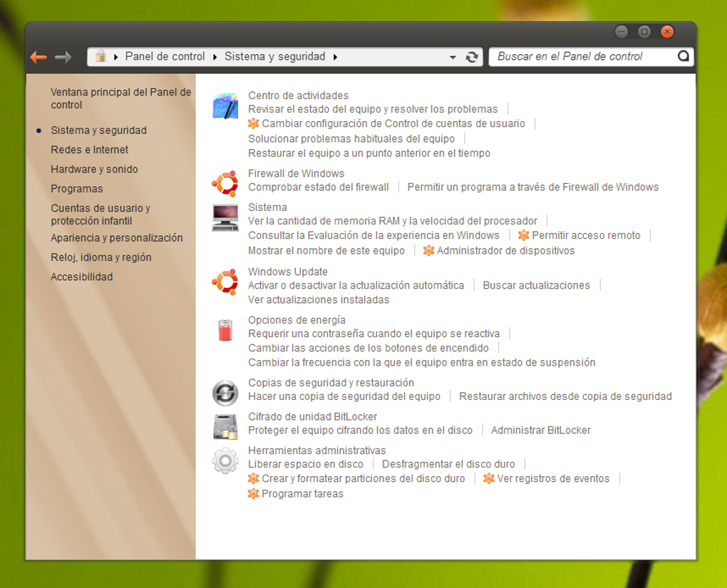Expand the arrow before Panel de control breadcrumb
Viewport: 727px width, 588px height.
point(115,57)
